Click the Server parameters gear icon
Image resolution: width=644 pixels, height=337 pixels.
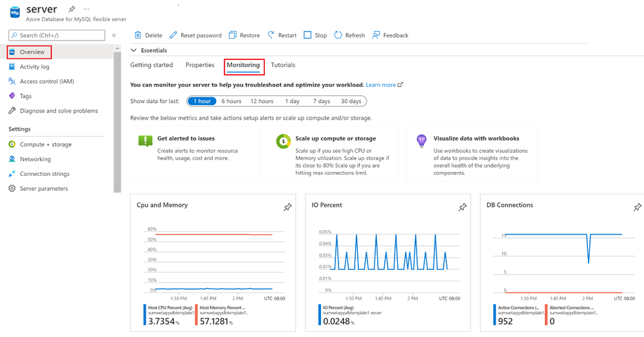pos(12,189)
